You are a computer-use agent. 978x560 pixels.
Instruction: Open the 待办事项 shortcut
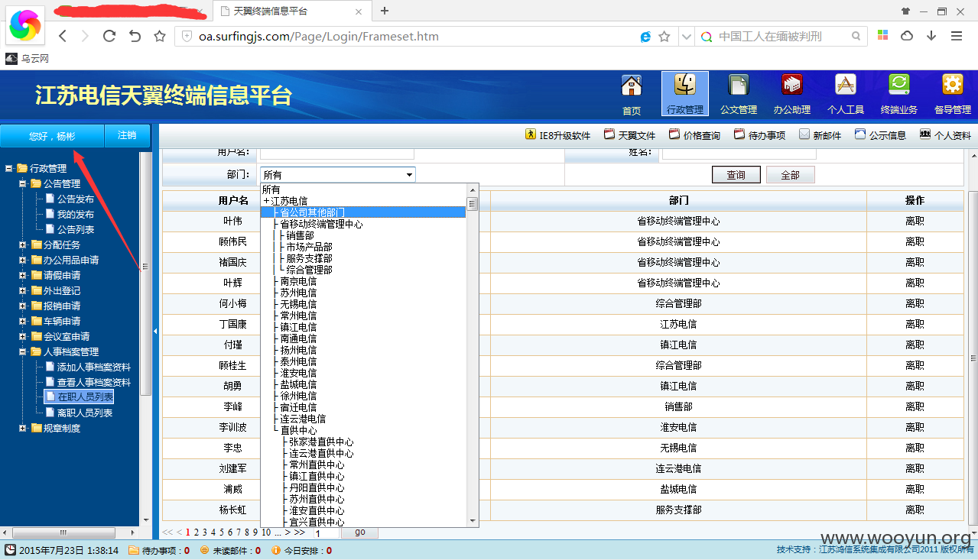[x=759, y=135]
